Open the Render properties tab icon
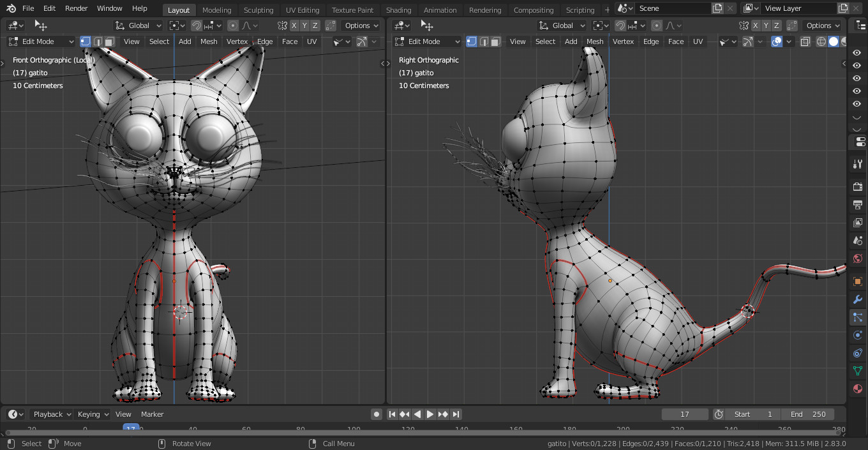 [x=857, y=187]
